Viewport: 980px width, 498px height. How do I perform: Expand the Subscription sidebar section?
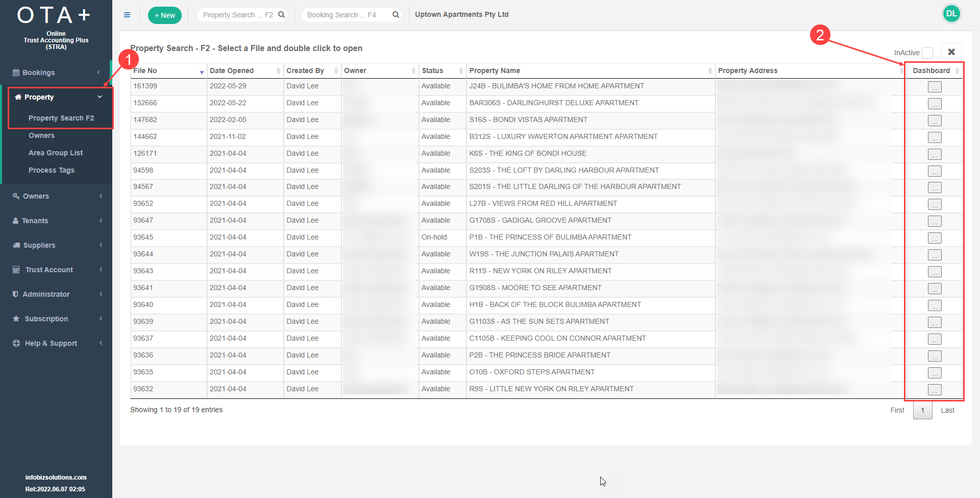[56, 319]
